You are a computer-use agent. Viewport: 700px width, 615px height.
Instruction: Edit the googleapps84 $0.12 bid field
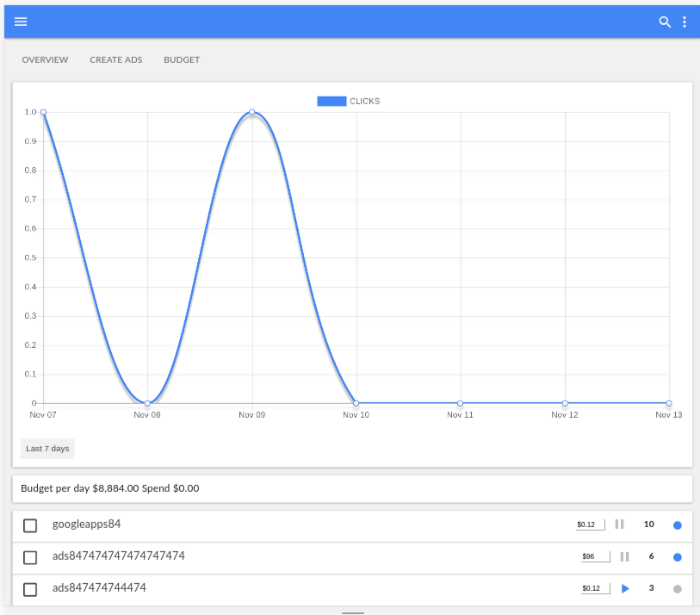pos(590,525)
